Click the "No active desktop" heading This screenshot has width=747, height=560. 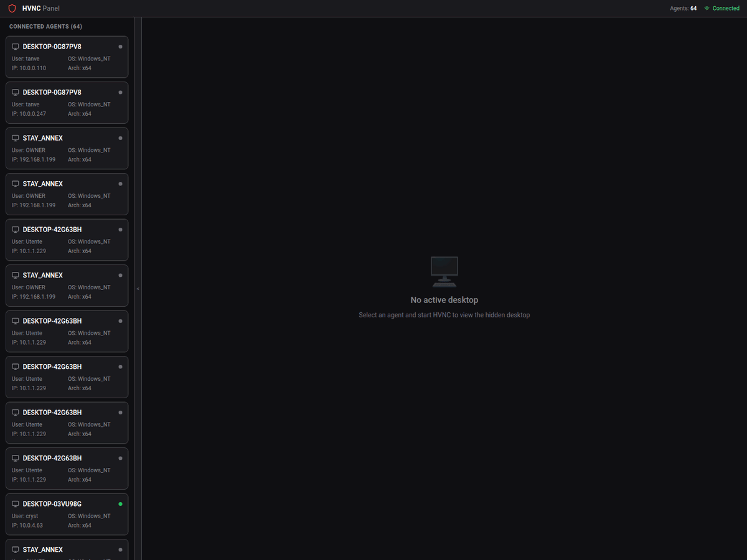444,300
